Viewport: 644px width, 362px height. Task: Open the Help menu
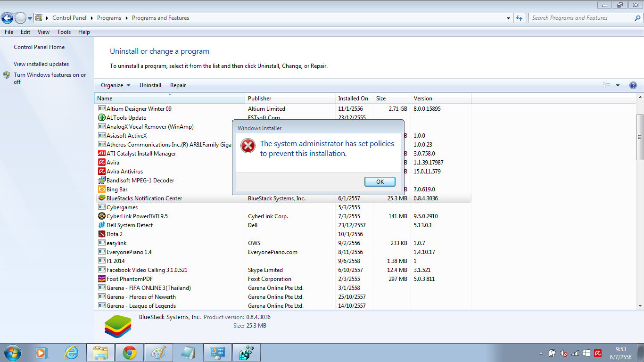[84, 32]
